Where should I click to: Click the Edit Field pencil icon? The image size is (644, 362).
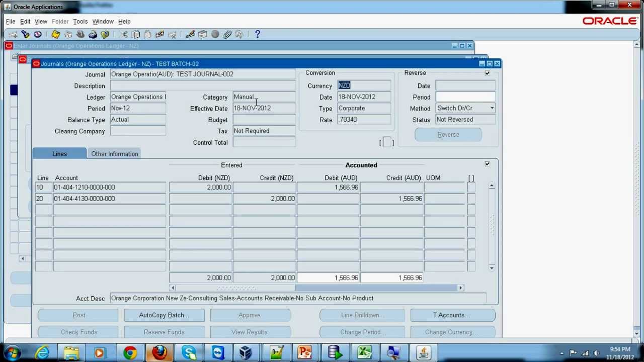(x=190, y=34)
